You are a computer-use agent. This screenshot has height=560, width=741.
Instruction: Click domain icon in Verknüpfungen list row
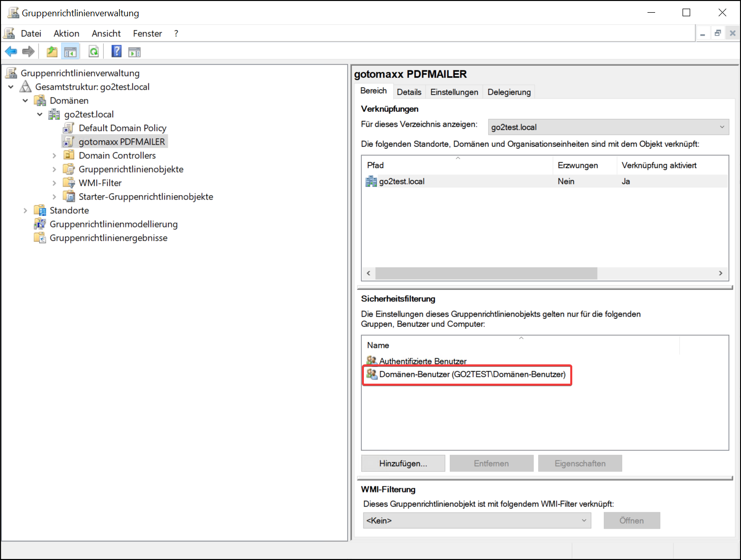pyautogui.click(x=372, y=181)
